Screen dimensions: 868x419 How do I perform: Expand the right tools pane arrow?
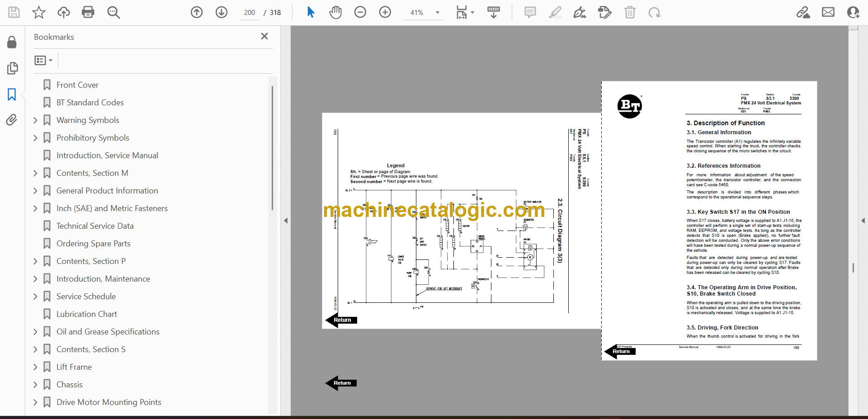pyautogui.click(x=863, y=221)
